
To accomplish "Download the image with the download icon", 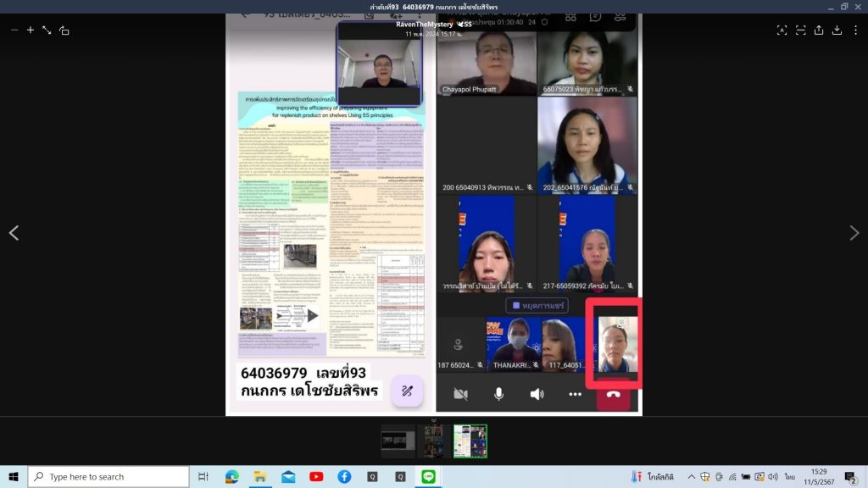I will coord(837,30).
